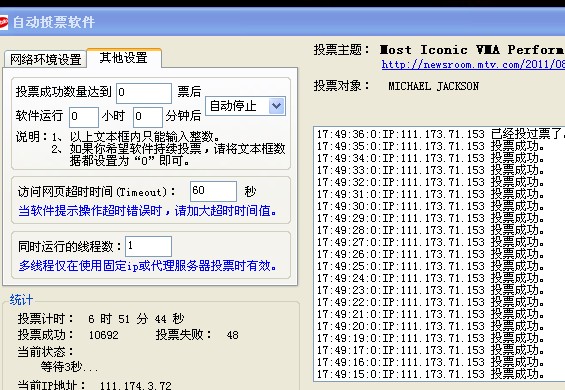Open the newsroom.mtv.com voting link
The height and width of the screenshot is (390, 565).
[x=473, y=65]
